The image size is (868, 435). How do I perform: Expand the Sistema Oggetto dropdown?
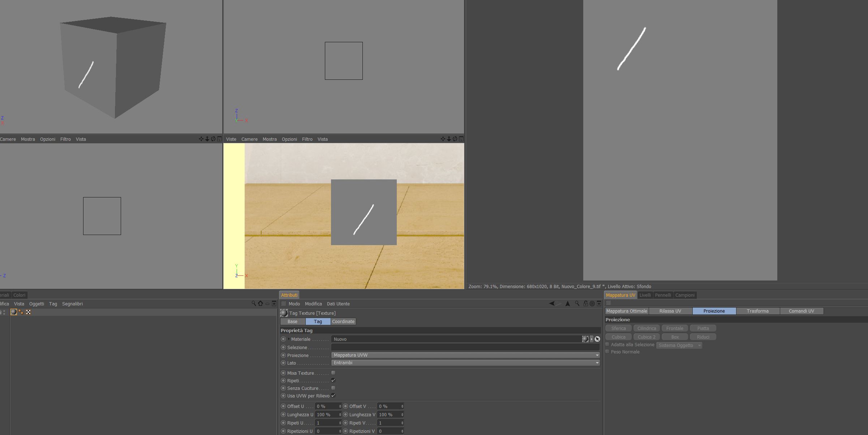click(679, 345)
